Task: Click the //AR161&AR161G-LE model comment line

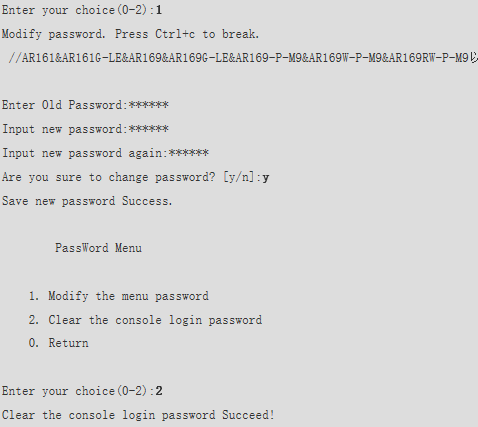Action: [x=239, y=58]
